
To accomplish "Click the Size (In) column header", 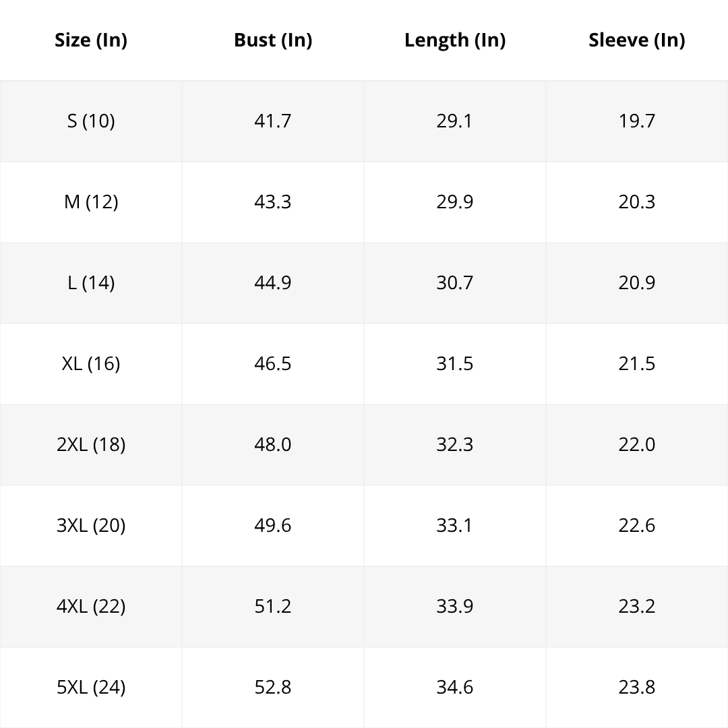I will point(91,40).
